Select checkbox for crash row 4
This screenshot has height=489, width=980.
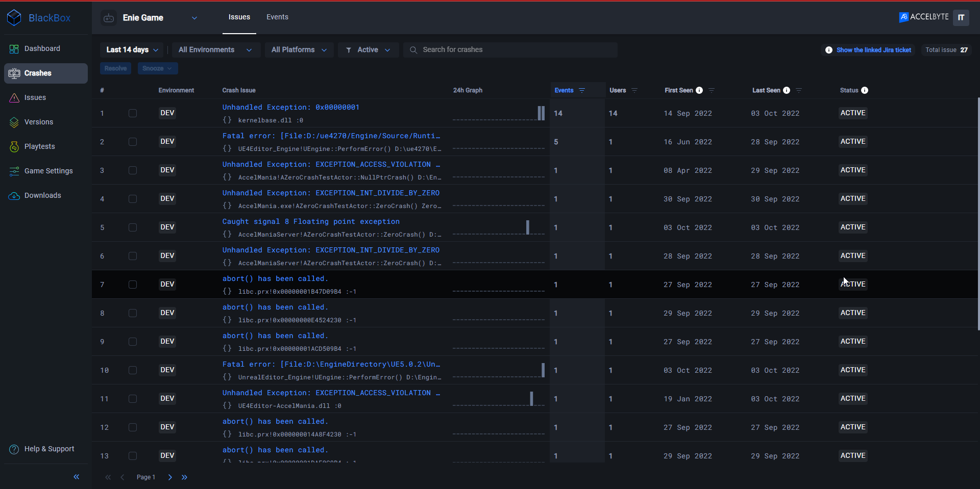[x=133, y=199]
